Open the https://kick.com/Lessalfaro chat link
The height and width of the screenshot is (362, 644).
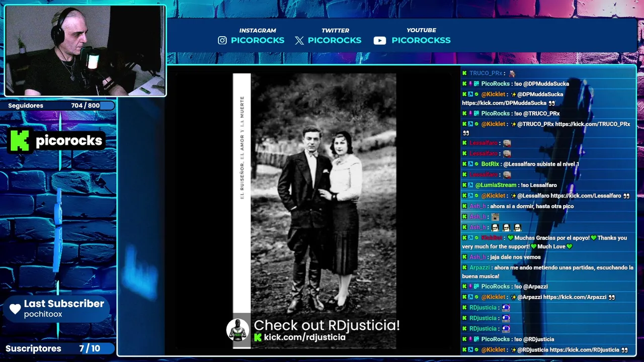(x=586, y=196)
